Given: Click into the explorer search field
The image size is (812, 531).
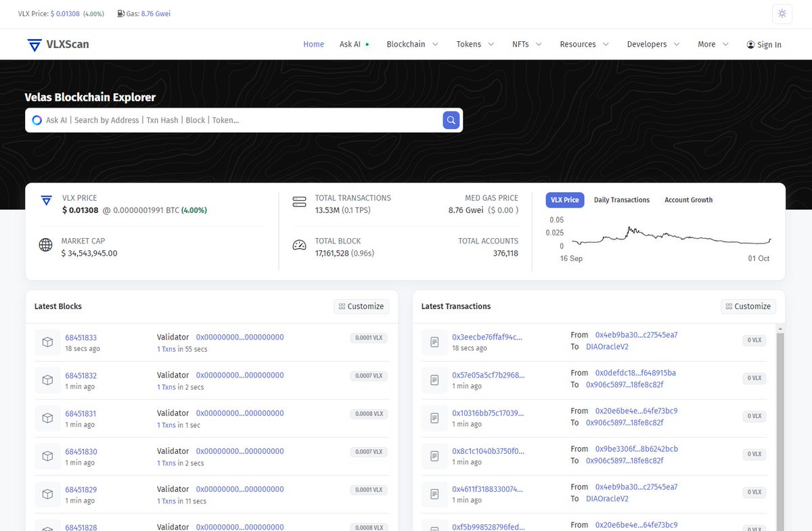Looking at the screenshot, I should click(242, 120).
